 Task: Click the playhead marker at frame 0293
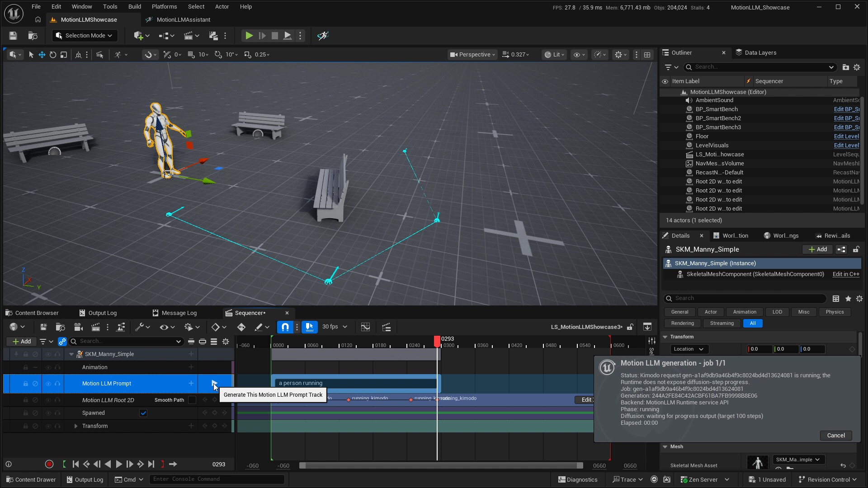tap(437, 341)
